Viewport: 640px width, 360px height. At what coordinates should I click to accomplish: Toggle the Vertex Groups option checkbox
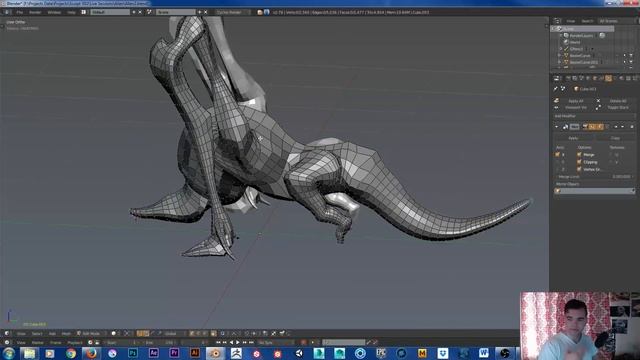tap(579, 169)
